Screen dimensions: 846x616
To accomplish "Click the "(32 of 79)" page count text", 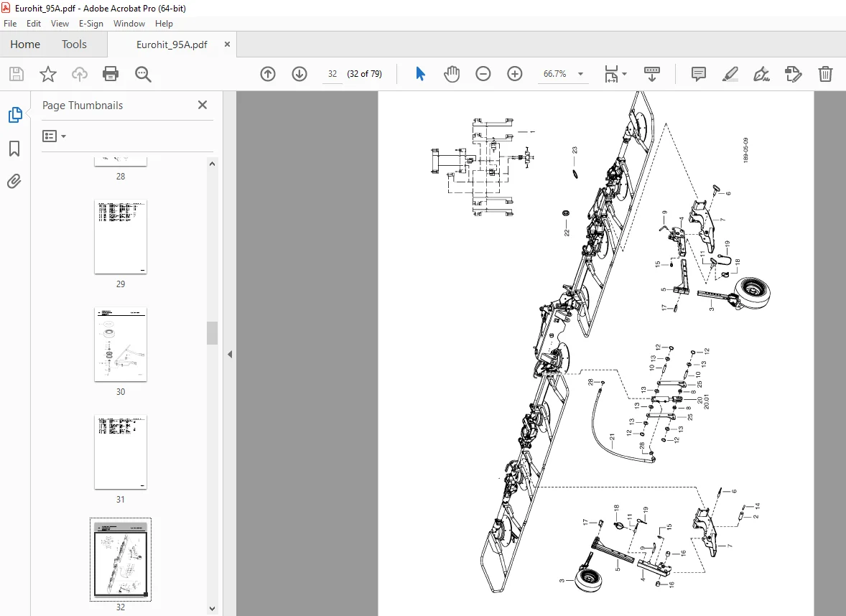I will click(364, 74).
